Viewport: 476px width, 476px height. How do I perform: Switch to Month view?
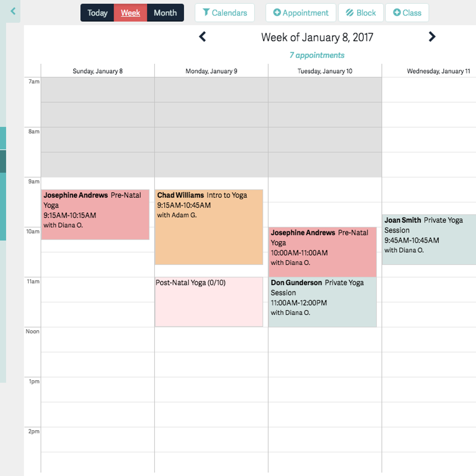pyautogui.click(x=165, y=13)
